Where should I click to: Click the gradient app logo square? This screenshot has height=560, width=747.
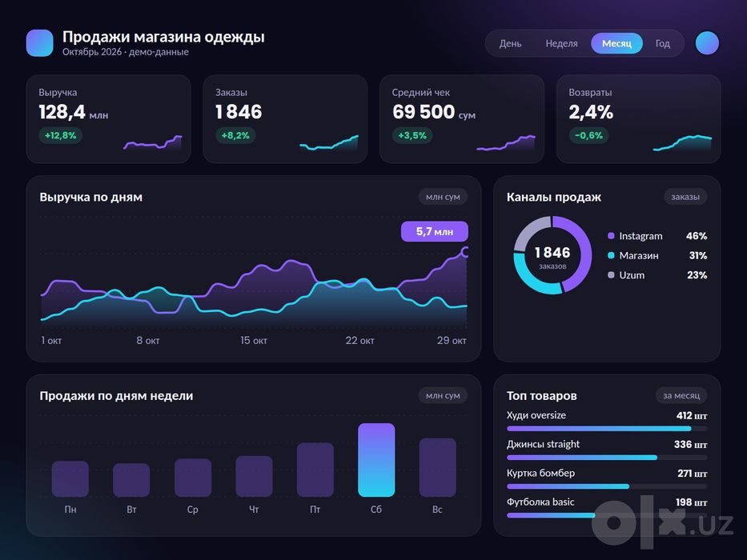coord(39,43)
